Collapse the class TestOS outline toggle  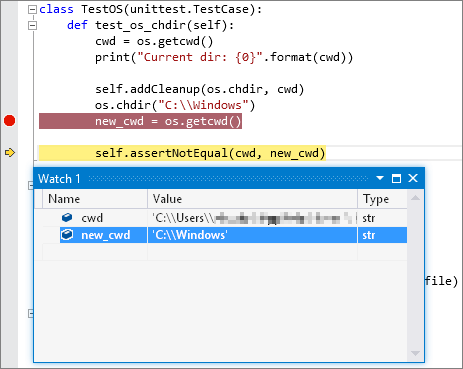click(x=32, y=10)
